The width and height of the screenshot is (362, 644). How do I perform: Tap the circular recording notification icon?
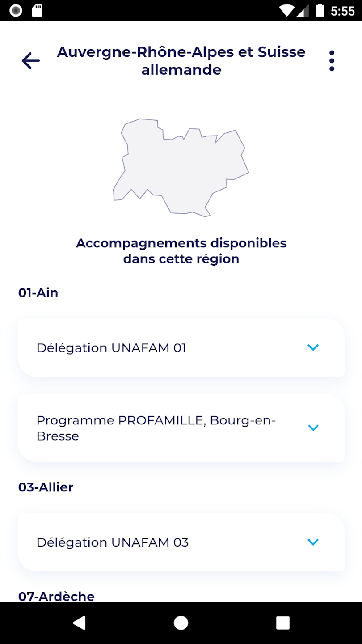click(16, 11)
